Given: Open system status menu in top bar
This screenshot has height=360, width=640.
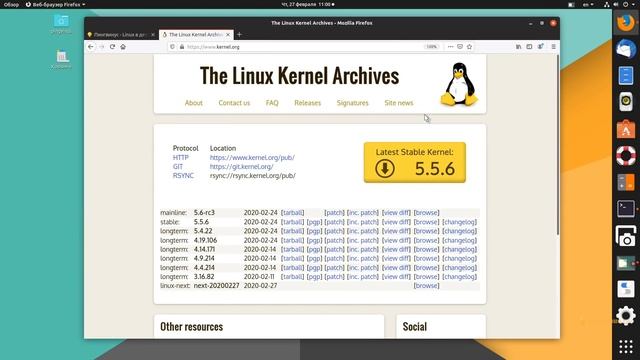Looking at the screenshot, I should [x=620, y=4].
